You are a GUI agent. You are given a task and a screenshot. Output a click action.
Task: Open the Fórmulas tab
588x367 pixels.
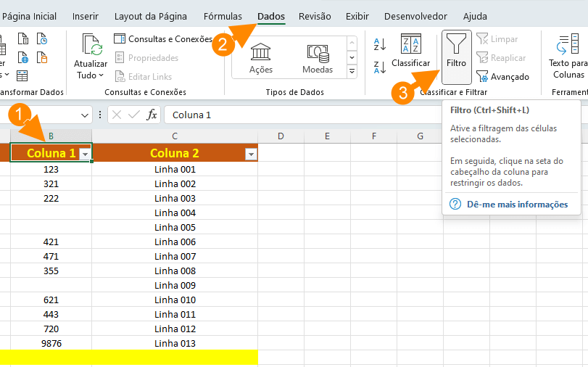pos(223,17)
